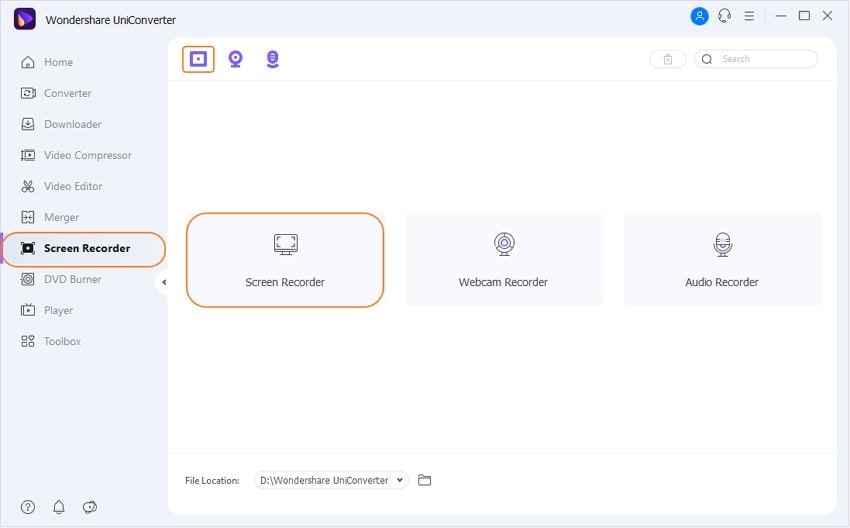Screen dimensions: 850x528
Task: Launch the Webcam Recorder card
Action: (x=503, y=260)
